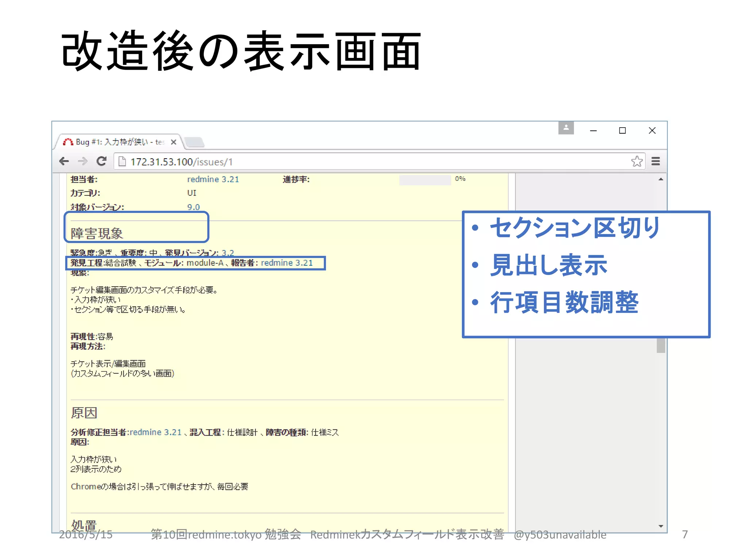The image size is (747, 560).
Task: Open the found version link 3.2
Action: click(228, 253)
